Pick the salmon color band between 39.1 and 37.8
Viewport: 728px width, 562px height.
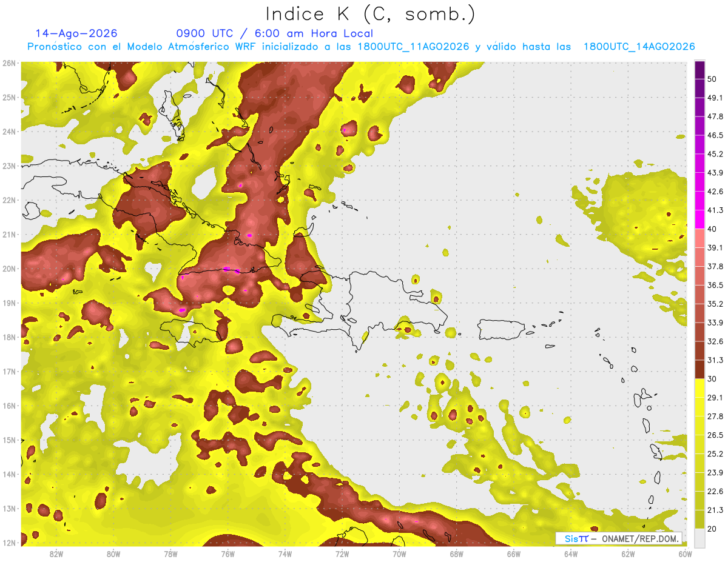coord(699,257)
